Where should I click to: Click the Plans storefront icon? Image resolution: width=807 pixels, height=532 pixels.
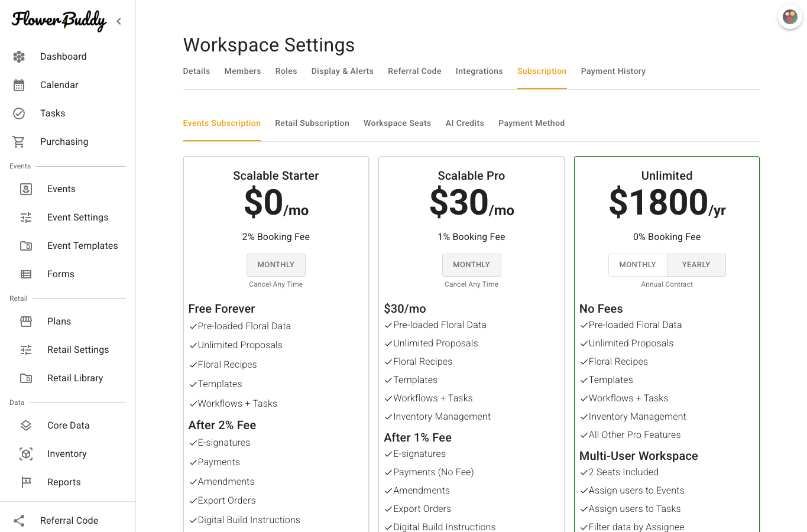(26, 322)
